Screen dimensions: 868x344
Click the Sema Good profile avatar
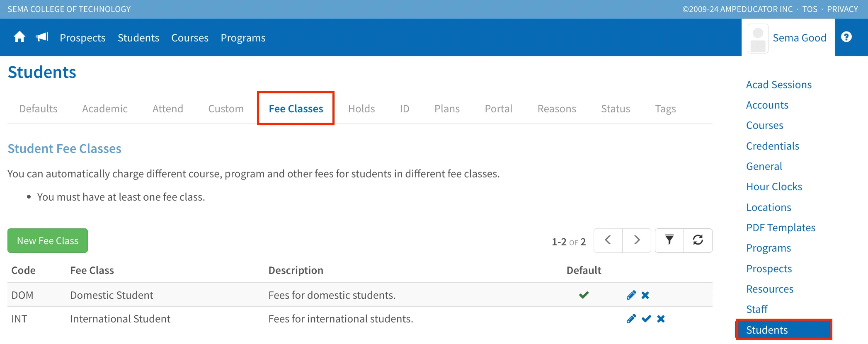[758, 38]
